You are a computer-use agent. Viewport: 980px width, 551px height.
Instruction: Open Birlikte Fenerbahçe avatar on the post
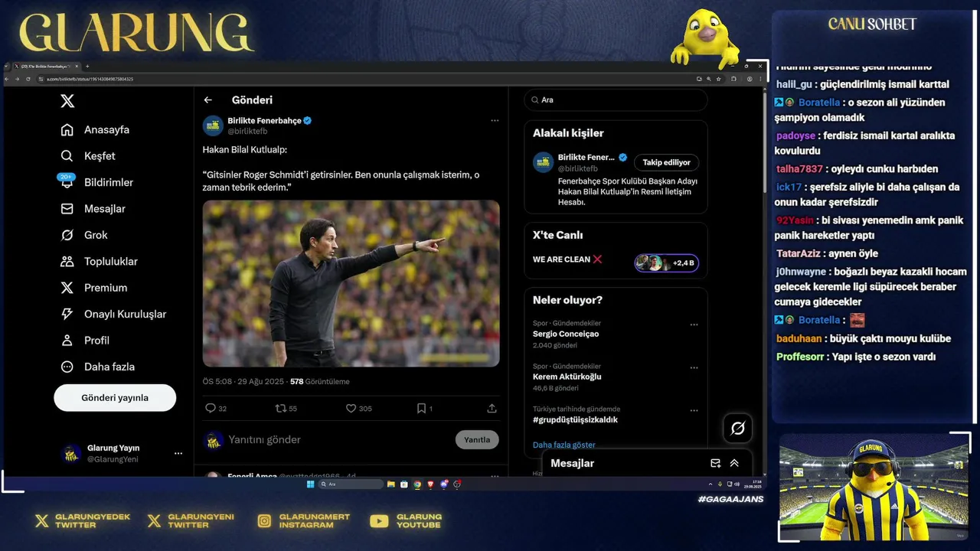tap(213, 126)
